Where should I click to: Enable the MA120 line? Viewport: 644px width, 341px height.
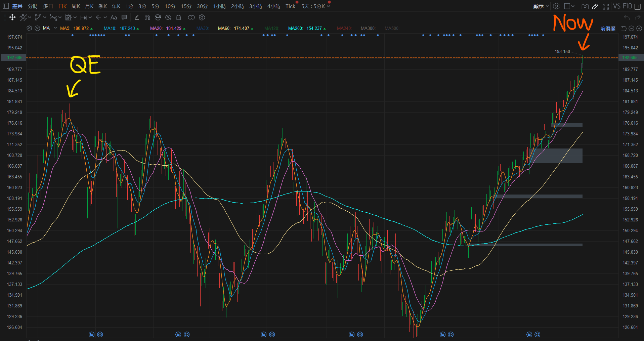pos(272,29)
